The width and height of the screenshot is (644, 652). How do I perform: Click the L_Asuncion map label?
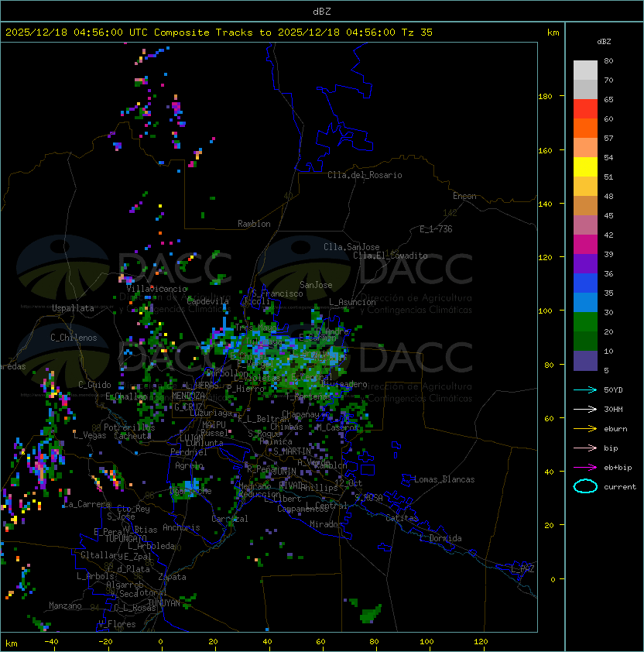pyautogui.click(x=352, y=302)
